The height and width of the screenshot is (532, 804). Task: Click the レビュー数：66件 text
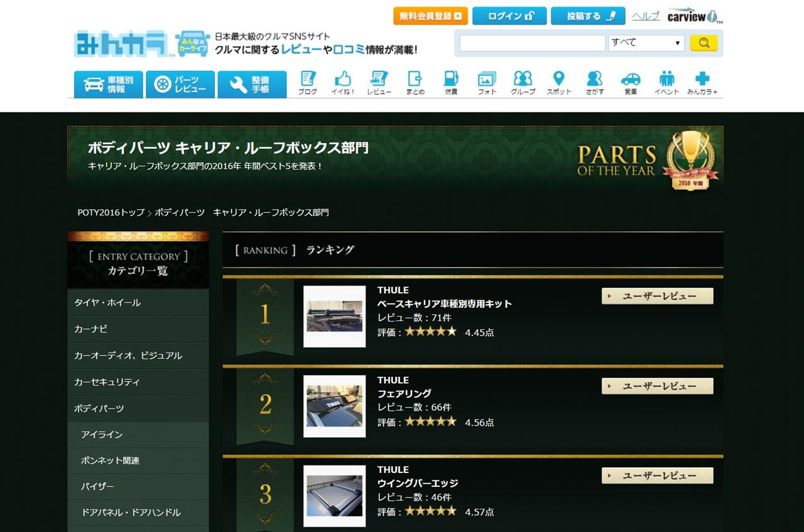(415, 407)
